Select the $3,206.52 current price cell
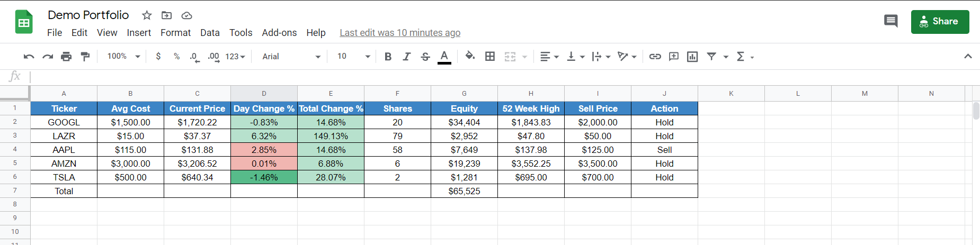Screen dimensions: 980x245 [197, 164]
